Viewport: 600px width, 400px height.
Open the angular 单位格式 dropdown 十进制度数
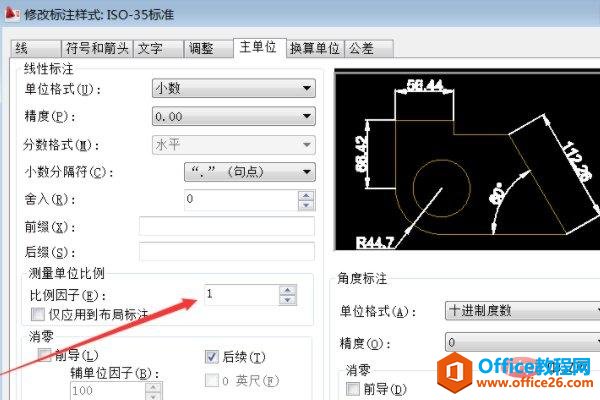tap(522, 310)
